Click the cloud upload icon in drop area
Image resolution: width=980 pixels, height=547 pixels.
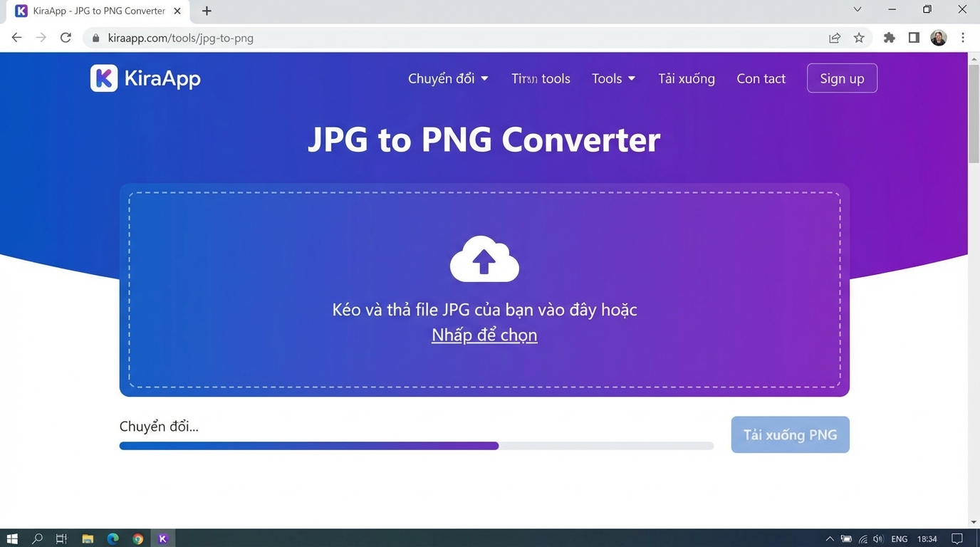pyautogui.click(x=484, y=259)
